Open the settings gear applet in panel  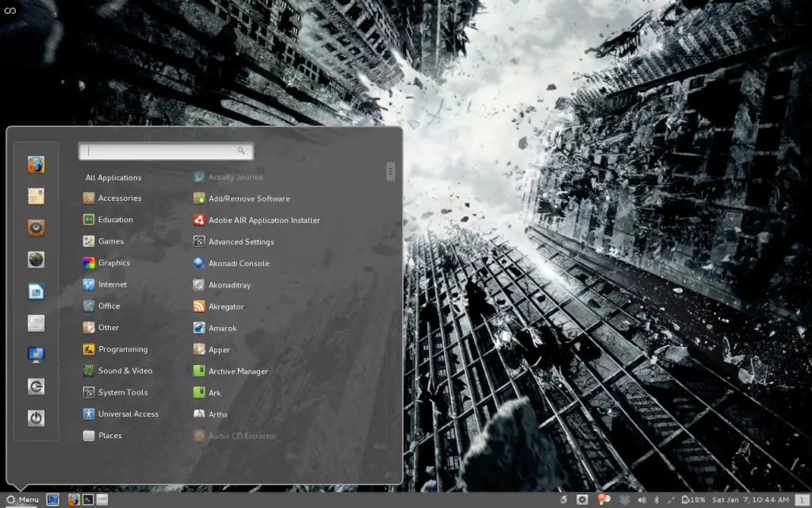[582, 500]
